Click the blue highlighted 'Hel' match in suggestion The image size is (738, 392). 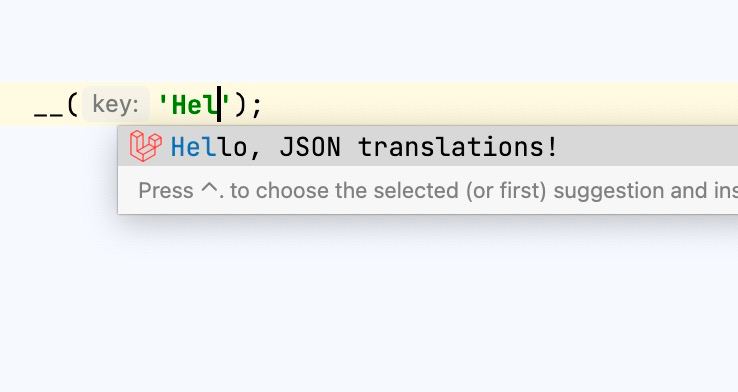pyautogui.click(x=193, y=147)
